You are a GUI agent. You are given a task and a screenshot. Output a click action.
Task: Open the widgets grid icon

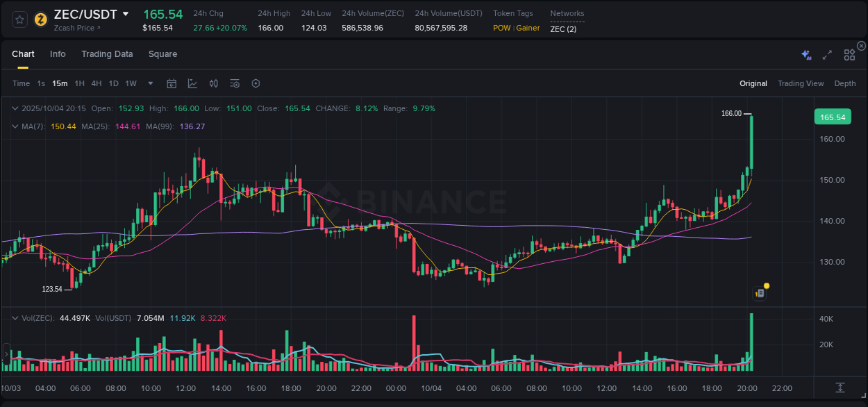tap(849, 53)
